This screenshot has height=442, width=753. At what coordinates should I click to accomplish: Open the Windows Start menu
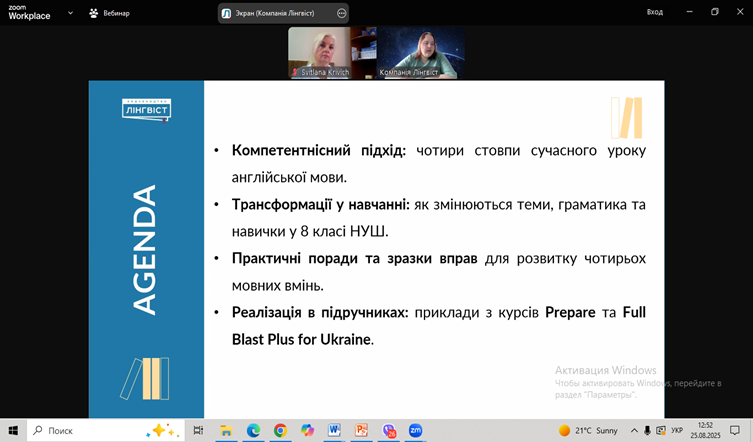click(x=13, y=430)
